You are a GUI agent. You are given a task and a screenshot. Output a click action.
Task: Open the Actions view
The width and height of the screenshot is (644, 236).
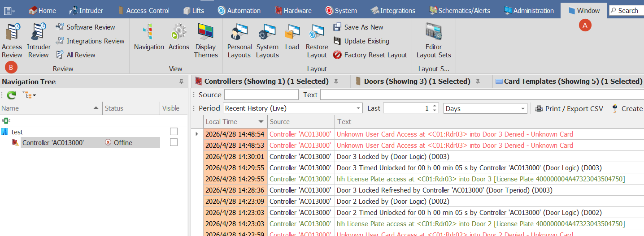click(x=179, y=38)
